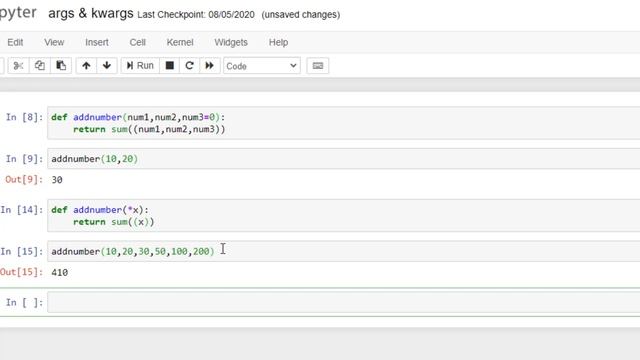Screen dimensions: 640x360
Task: Open the Help menu
Action: pos(278,42)
